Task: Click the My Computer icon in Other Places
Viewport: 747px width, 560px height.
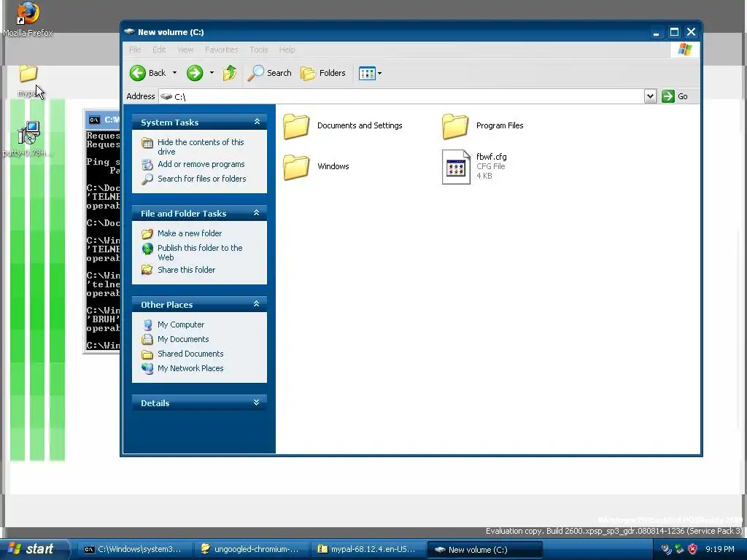Action: pyautogui.click(x=147, y=324)
